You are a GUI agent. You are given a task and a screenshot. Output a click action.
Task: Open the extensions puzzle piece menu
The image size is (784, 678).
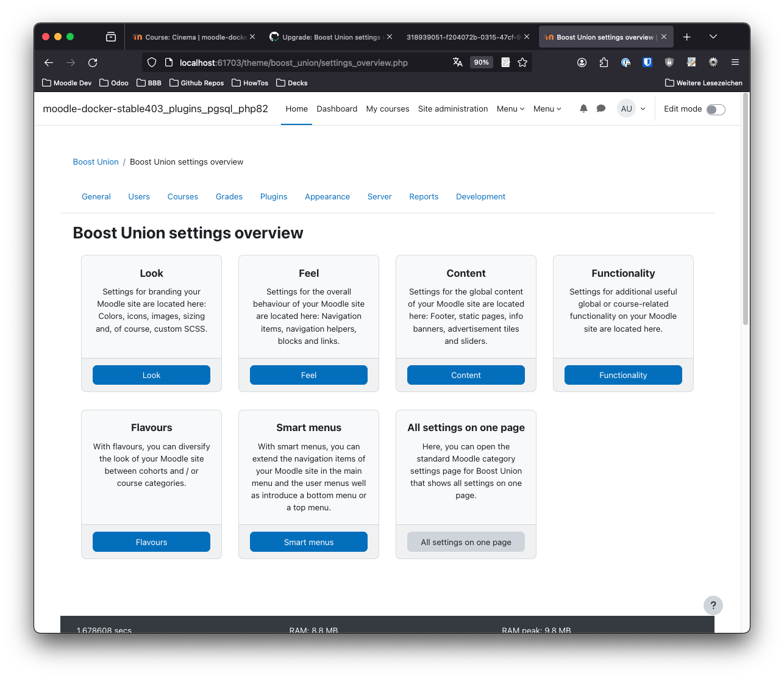click(604, 62)
